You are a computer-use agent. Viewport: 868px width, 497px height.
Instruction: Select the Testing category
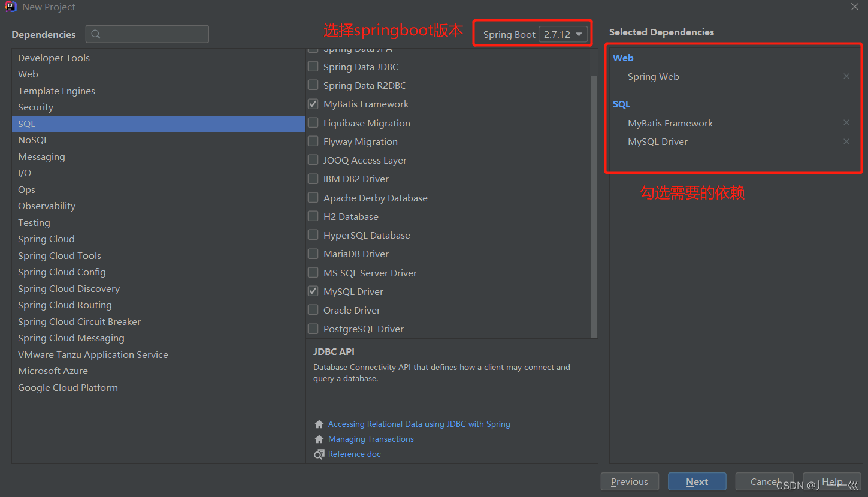158,222
